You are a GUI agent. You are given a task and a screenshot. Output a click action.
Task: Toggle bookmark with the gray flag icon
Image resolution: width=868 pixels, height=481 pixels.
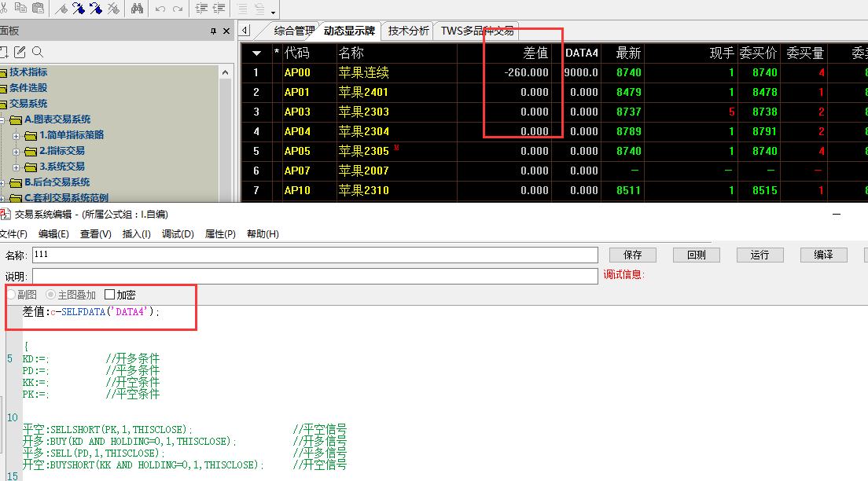[x=61, y=9]
